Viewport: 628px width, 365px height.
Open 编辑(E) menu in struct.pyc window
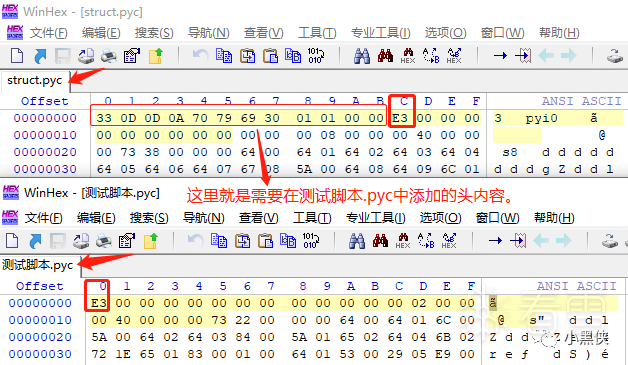101,33
